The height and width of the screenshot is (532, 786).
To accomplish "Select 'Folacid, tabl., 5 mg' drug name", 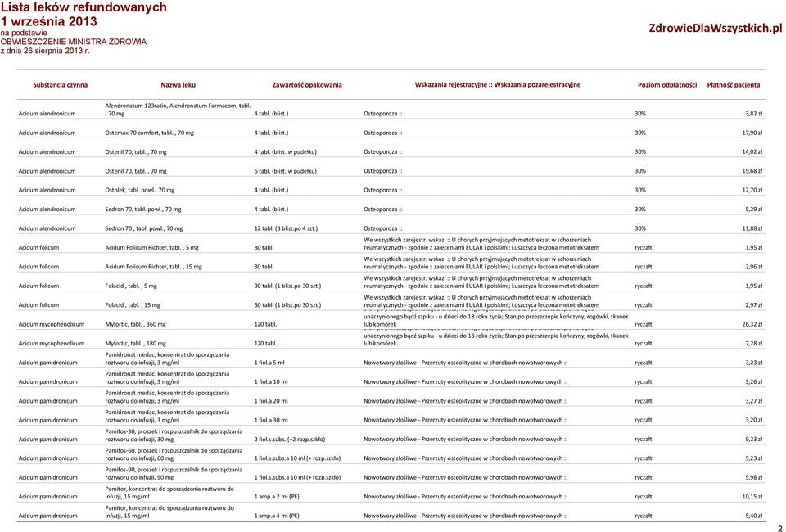I will point(131,286).
